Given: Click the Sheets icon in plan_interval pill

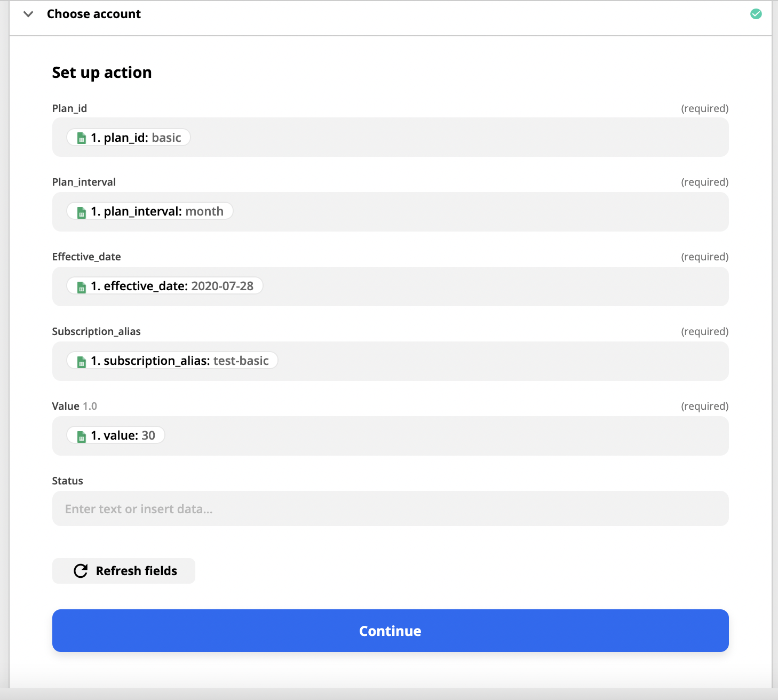Looking at the screenshot, I should click(82, 212).
